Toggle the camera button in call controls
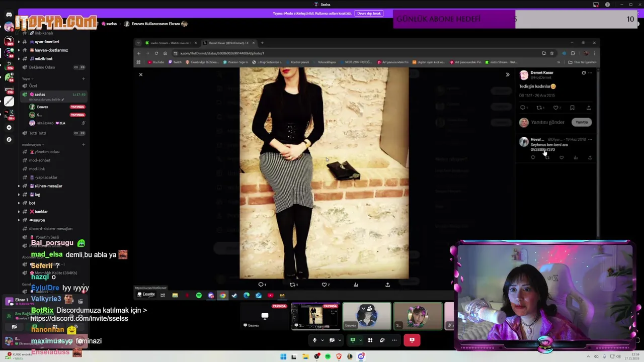Screen dimensions: 644x362 pyautogui.click(x=332, y=340)
